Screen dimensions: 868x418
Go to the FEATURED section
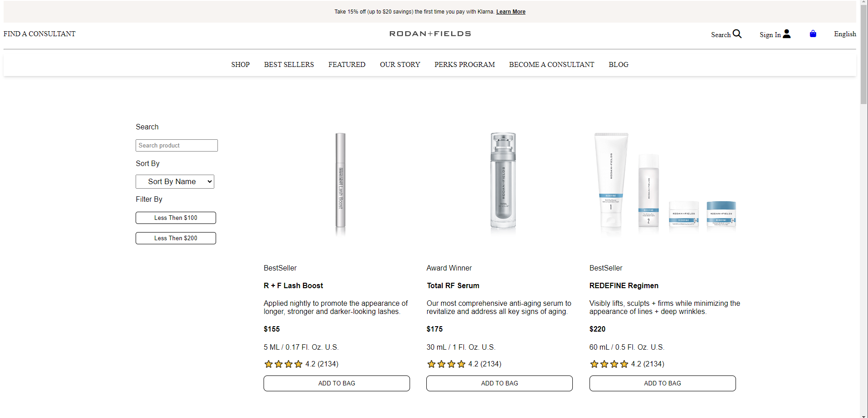[346, 64]
